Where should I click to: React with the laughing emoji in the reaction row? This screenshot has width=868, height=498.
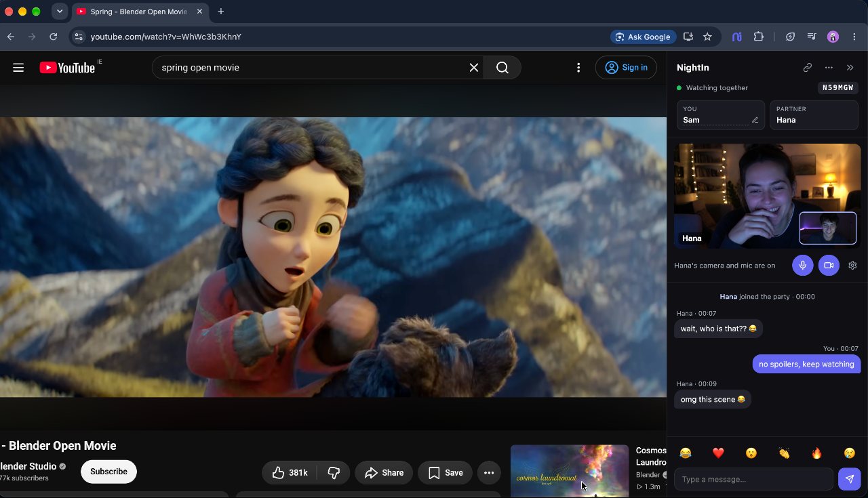(x=686, y=453)
